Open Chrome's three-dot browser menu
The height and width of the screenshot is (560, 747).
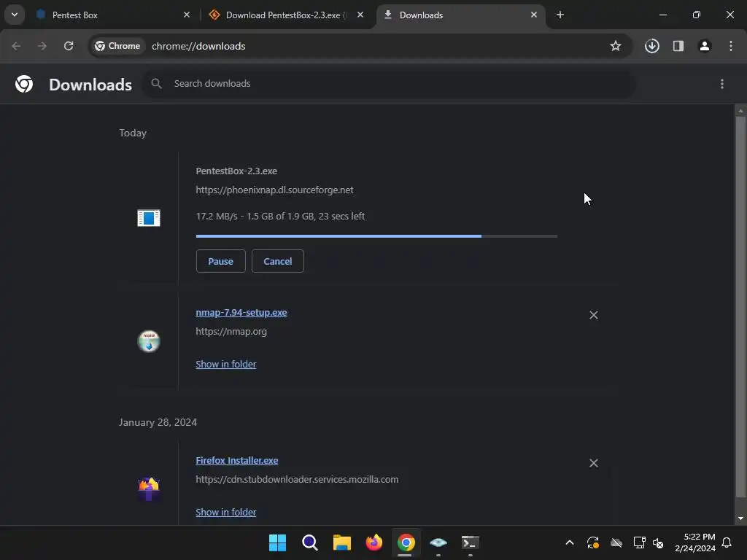731,46
